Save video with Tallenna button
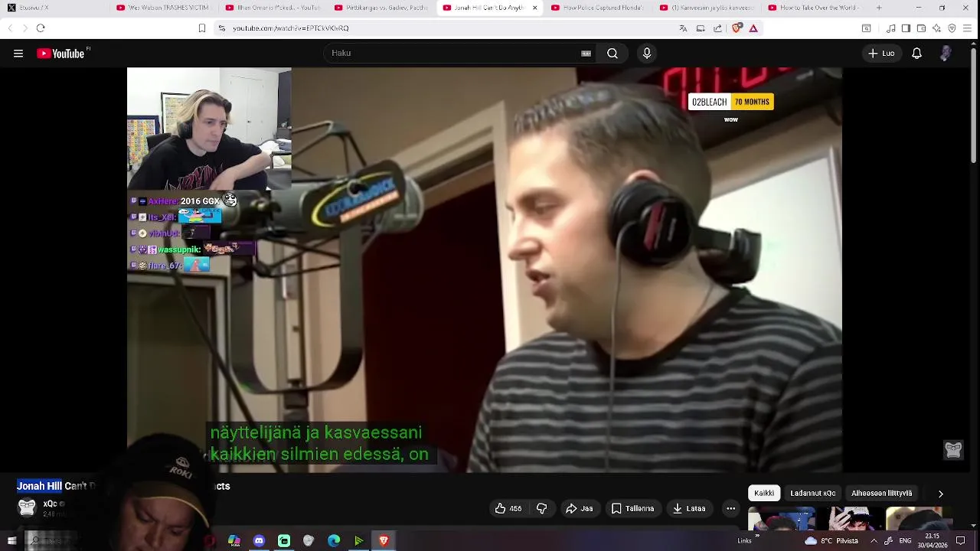 (633, 508)
